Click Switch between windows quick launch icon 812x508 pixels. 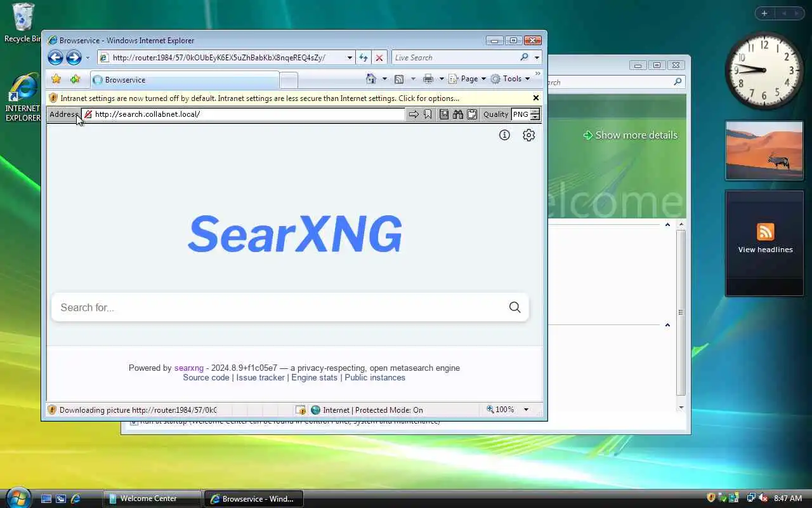[61, 499]
